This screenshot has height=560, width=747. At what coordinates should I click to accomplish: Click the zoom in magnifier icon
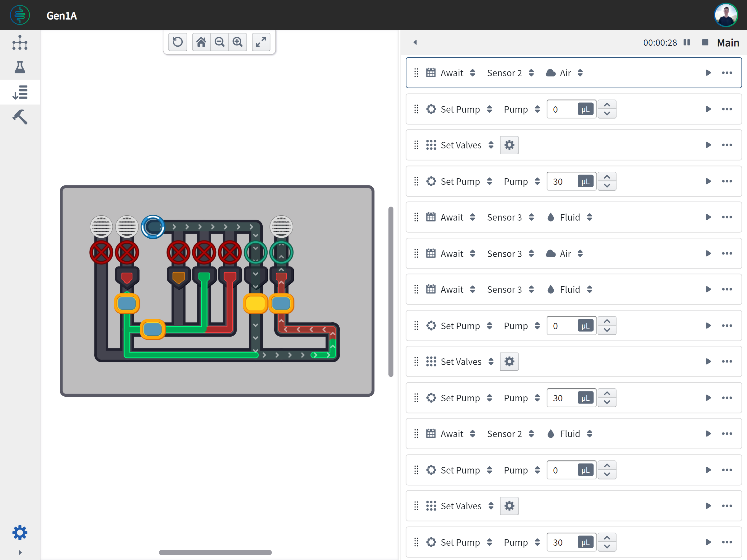click(x=237, y=42)
